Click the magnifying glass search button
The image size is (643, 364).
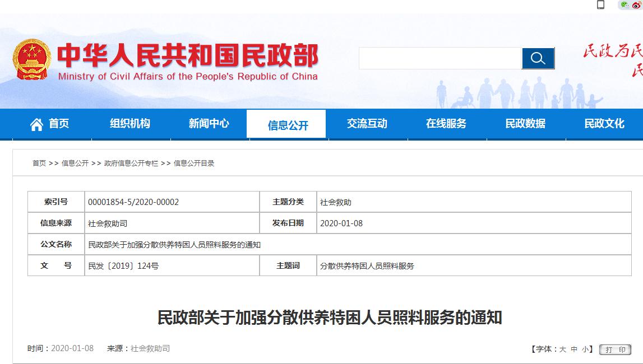538,58
